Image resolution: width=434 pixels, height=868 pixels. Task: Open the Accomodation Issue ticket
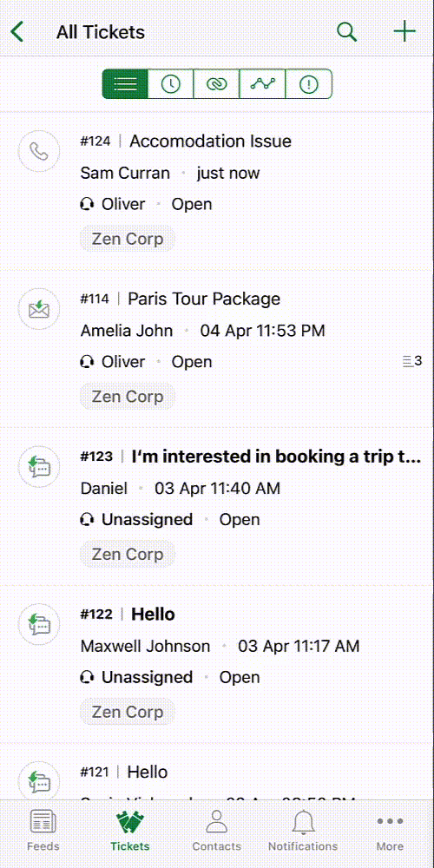pos(217,191)
